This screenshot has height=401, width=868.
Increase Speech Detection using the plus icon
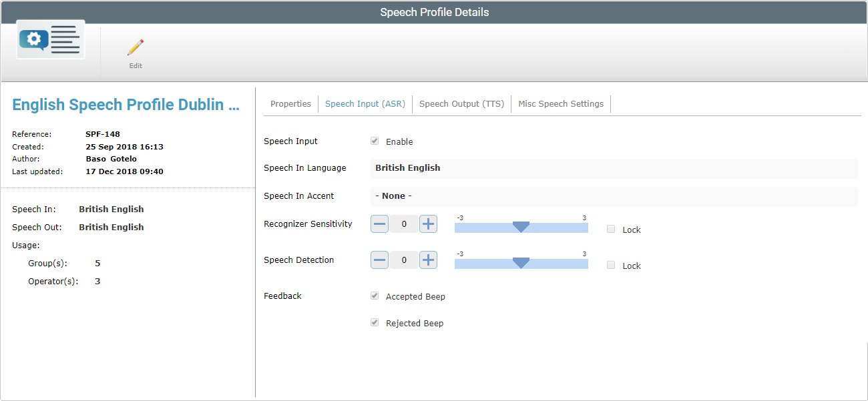click(x=428, y=260)
